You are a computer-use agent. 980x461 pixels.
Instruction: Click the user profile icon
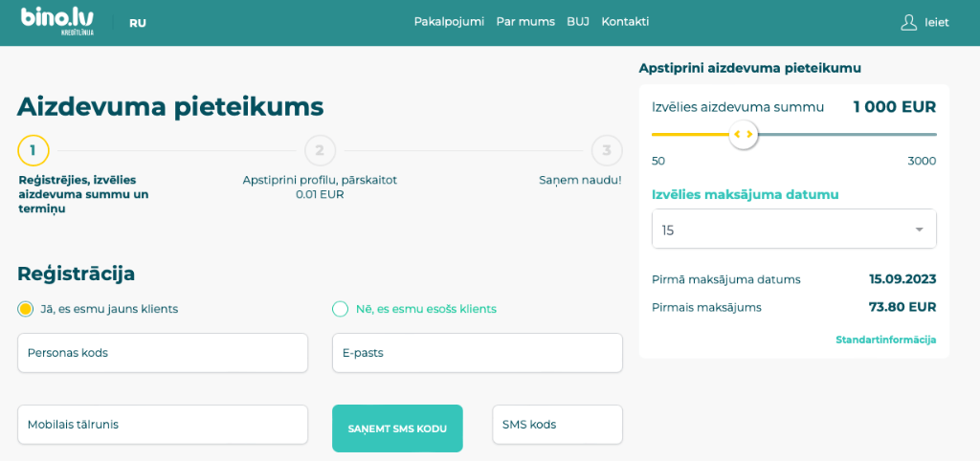tap(908, 23)
